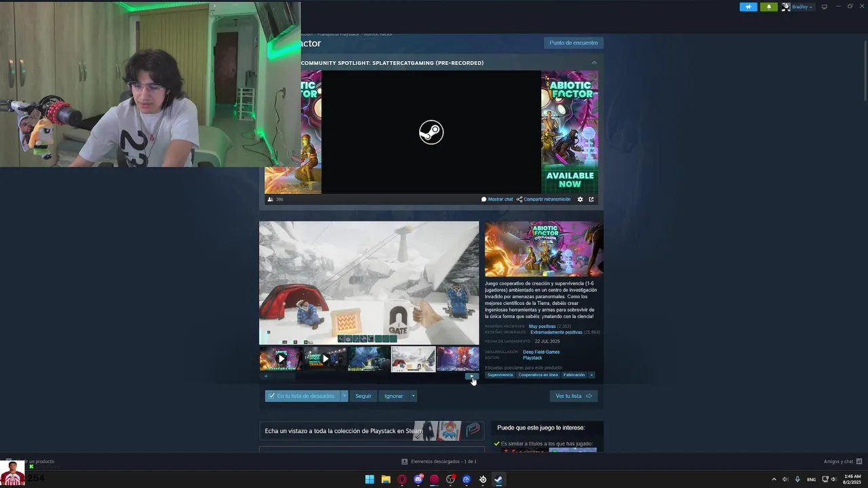This screenshot has height=488, width=868.
Task: Pop out broadcast in a new window
Action: tap(591, 199)
